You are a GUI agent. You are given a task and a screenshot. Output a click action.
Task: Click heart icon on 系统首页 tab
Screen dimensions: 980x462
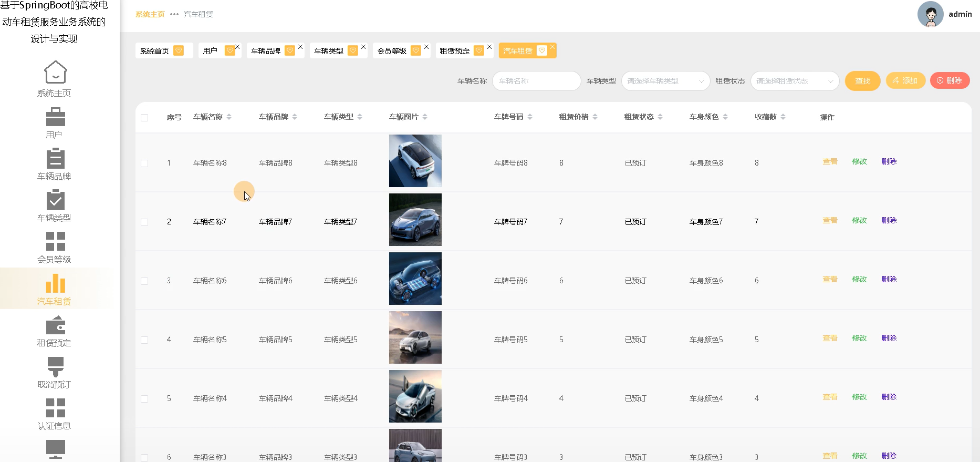pos(179,50)
